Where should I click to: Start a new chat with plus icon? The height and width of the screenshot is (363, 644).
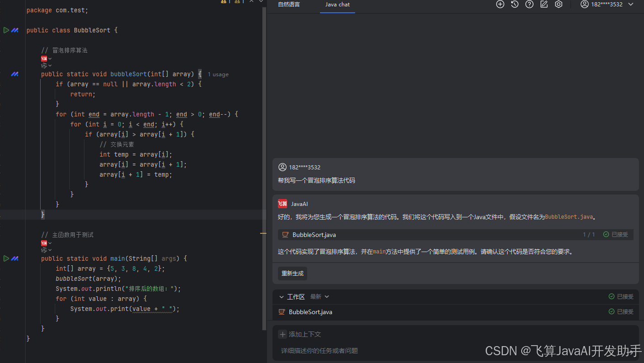[500, 4]
